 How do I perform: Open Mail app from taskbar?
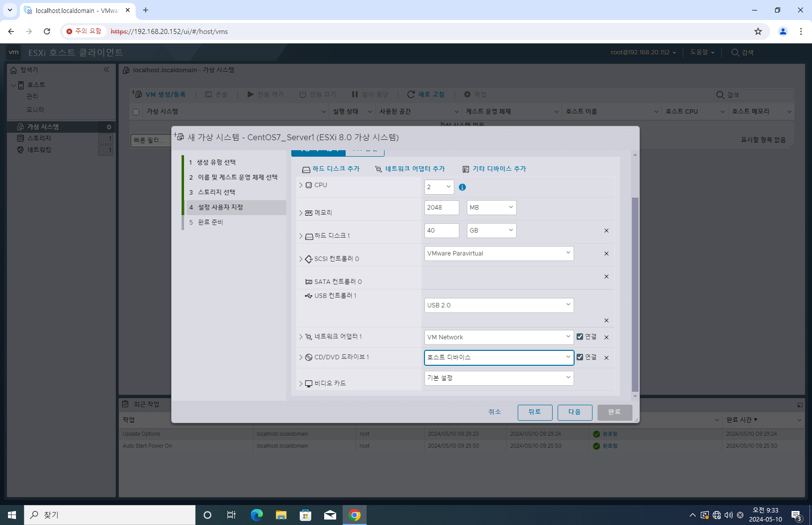330,515
